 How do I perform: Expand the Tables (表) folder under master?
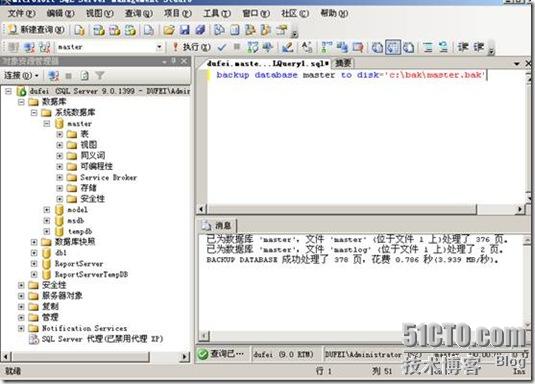(59, 134)
